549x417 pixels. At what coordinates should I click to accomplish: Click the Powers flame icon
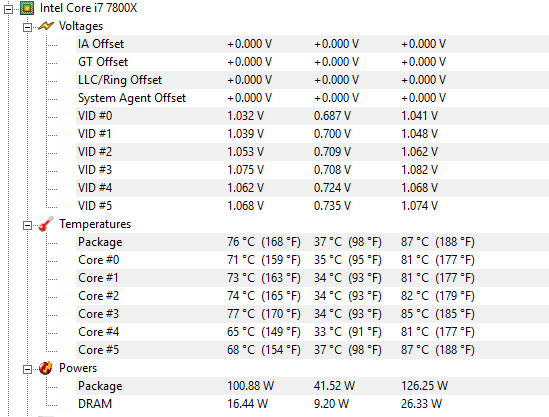46,368
